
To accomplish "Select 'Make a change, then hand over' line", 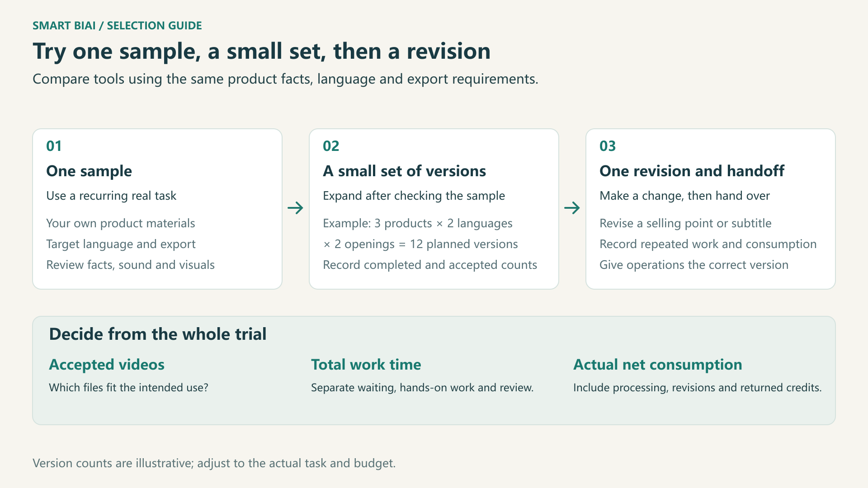I will coord(684,196).
